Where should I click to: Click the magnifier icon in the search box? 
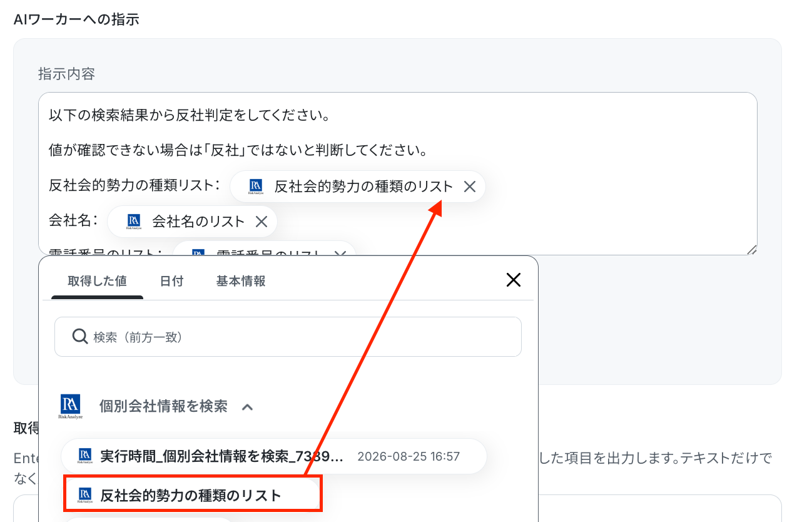point(79,337)
